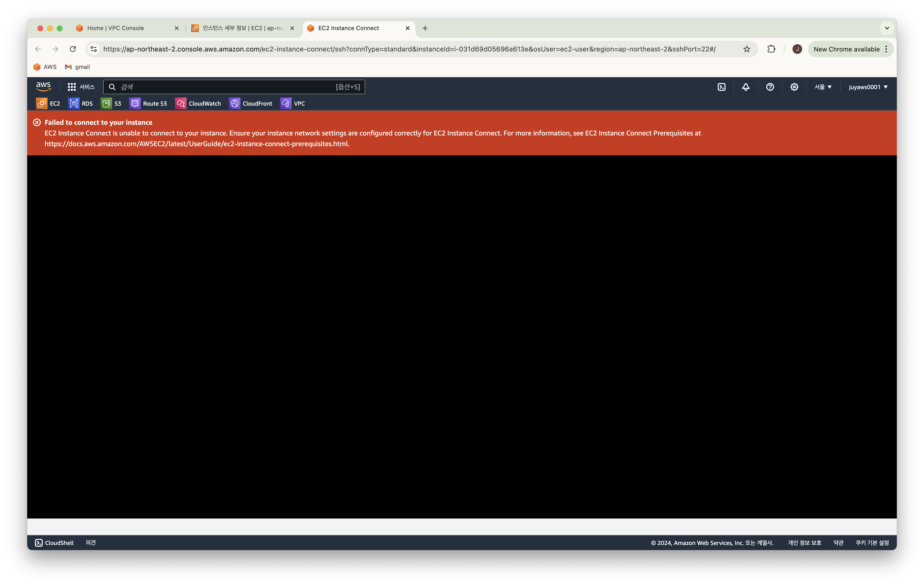Click the CloudShell button in footer
Viewport: 924px width, 586px height.
(x=54, y=543)
